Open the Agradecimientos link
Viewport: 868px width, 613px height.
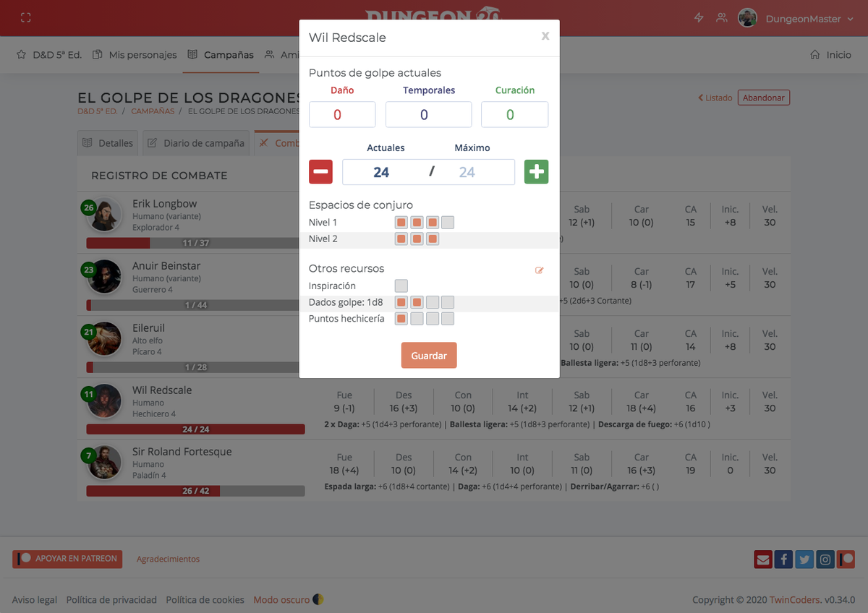coord(168,559)
